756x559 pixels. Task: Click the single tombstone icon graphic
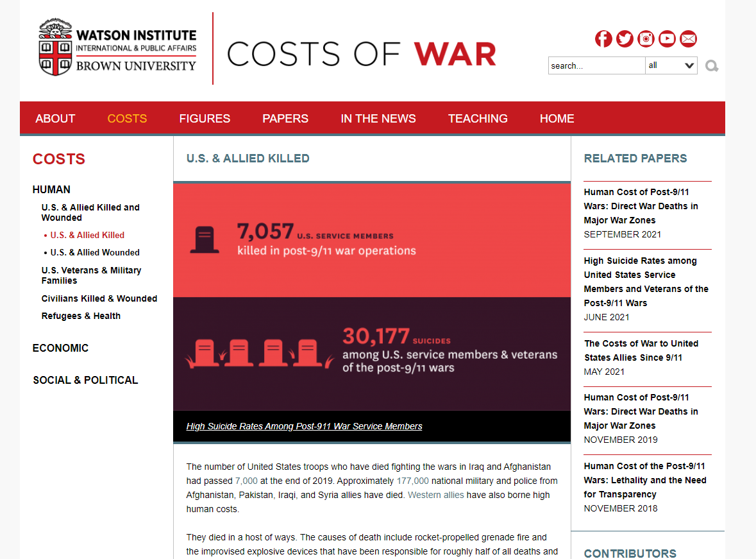coord(205,240)
